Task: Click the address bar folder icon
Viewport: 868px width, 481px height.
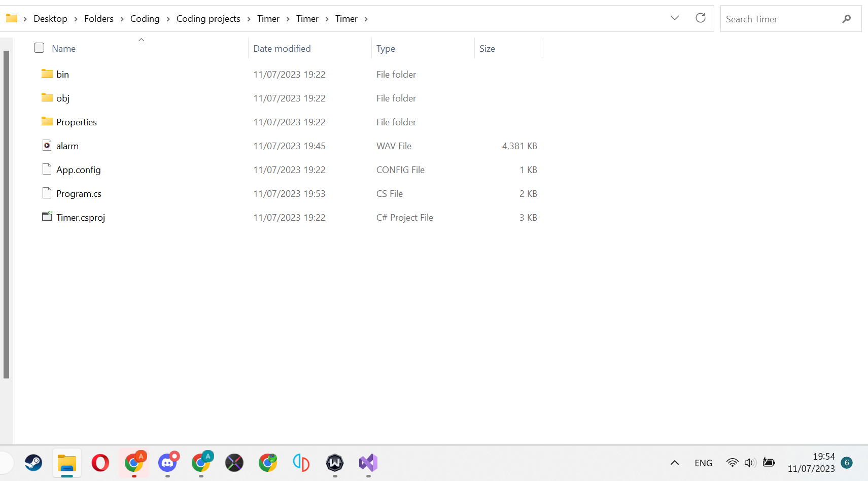Action: click(12, 18)
